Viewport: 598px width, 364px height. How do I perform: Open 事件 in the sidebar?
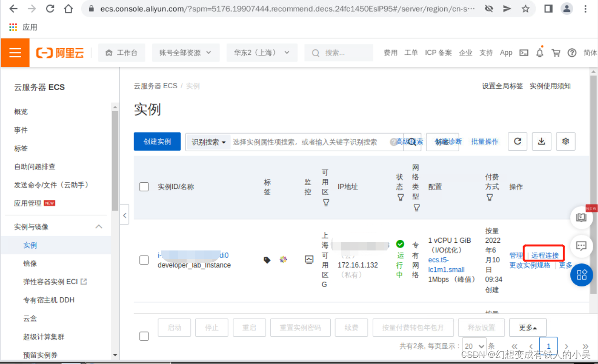(x=21, y=130)
